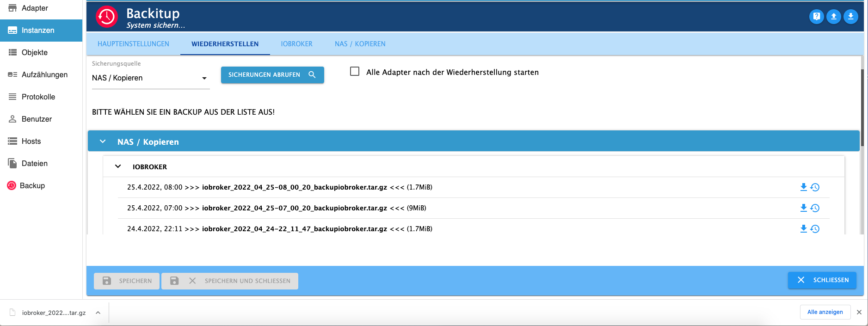Collapse the IOBROKER backup list
The height and width of the screenshot is (326, 868).
pos(118,166)
